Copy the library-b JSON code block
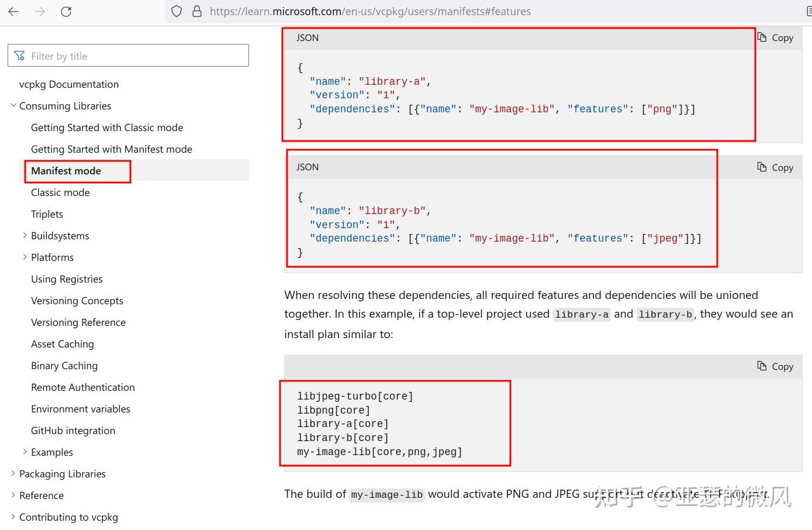812x530 pixels. tap(775, 167)
